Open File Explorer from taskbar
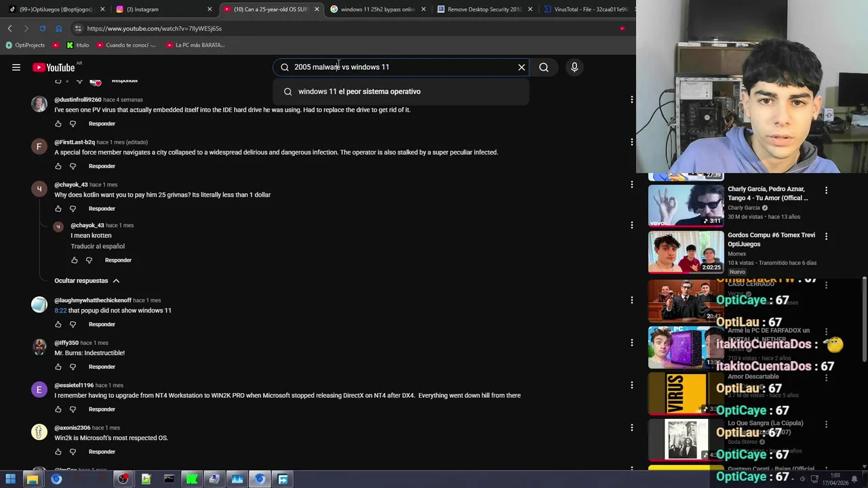 click(x=33, y=479)
